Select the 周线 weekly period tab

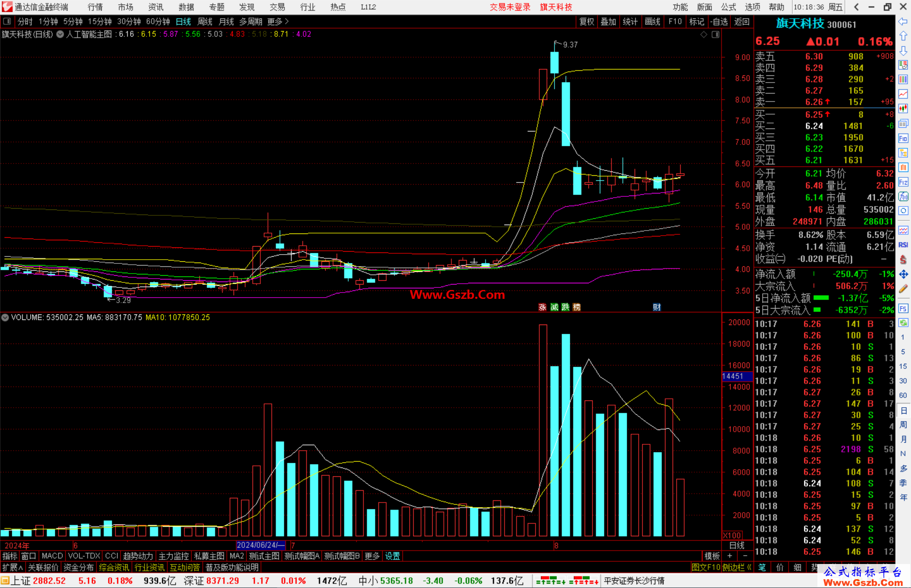point(205,21)
